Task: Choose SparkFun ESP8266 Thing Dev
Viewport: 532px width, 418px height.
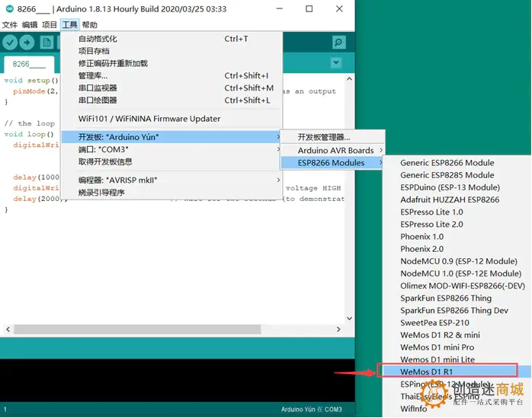Action: click(x=457, y=310)
